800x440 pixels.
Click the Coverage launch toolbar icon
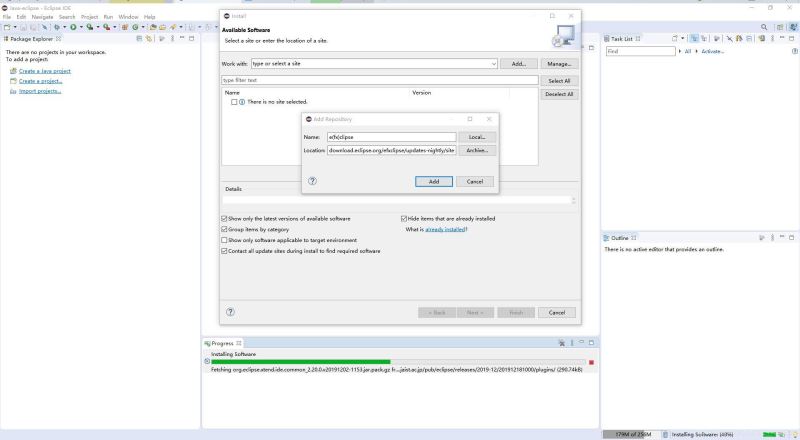click(90, 27)
